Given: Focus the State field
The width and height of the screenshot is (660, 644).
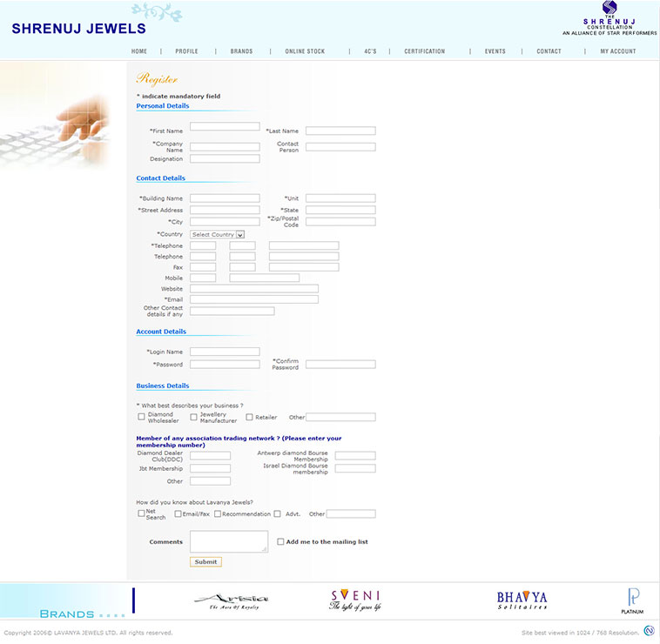Looking at the screenshot, I should point(340,210).
